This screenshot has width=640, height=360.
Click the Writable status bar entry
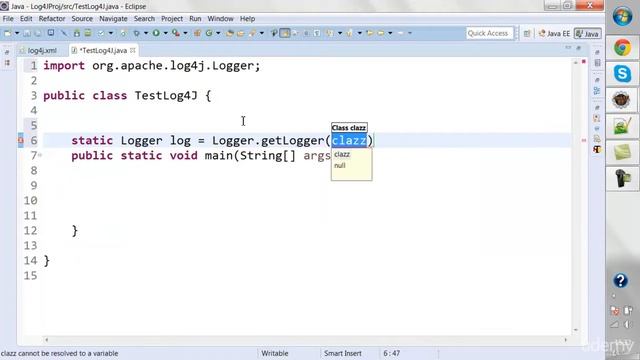(x=275, y=353)
